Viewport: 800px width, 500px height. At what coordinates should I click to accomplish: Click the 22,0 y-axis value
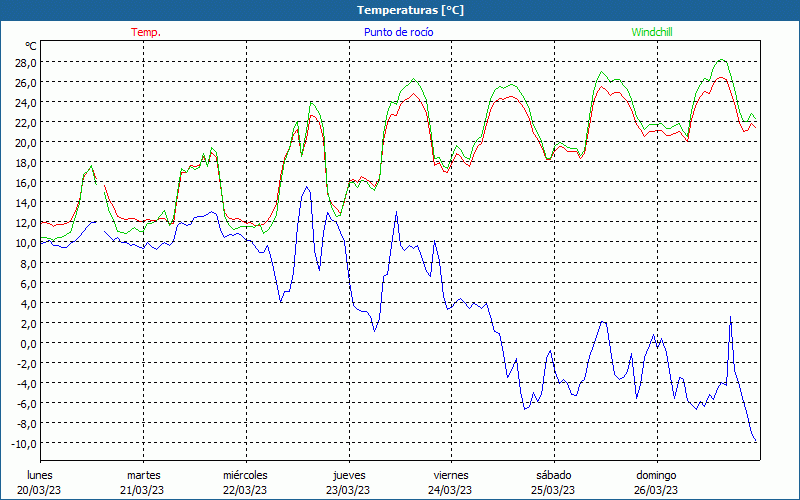(x=27, y=122)
